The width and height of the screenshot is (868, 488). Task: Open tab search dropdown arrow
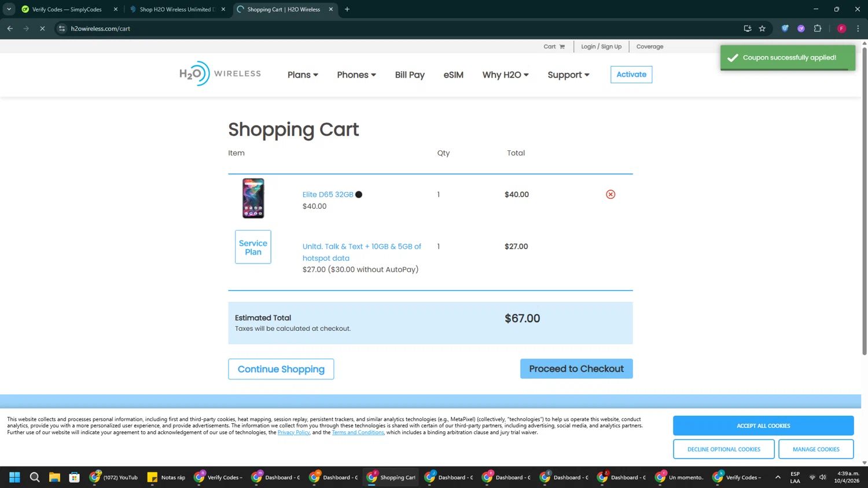pos(9,9)
